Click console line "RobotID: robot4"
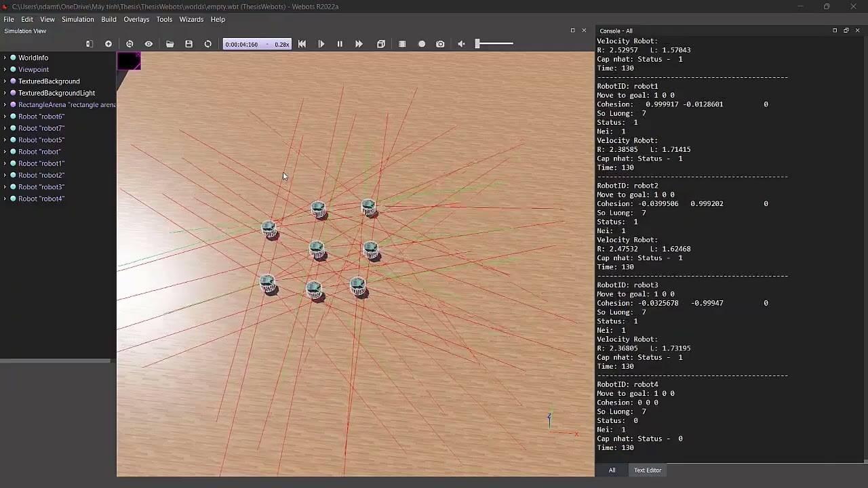The image size is (868, 488). tap(627, 384)
